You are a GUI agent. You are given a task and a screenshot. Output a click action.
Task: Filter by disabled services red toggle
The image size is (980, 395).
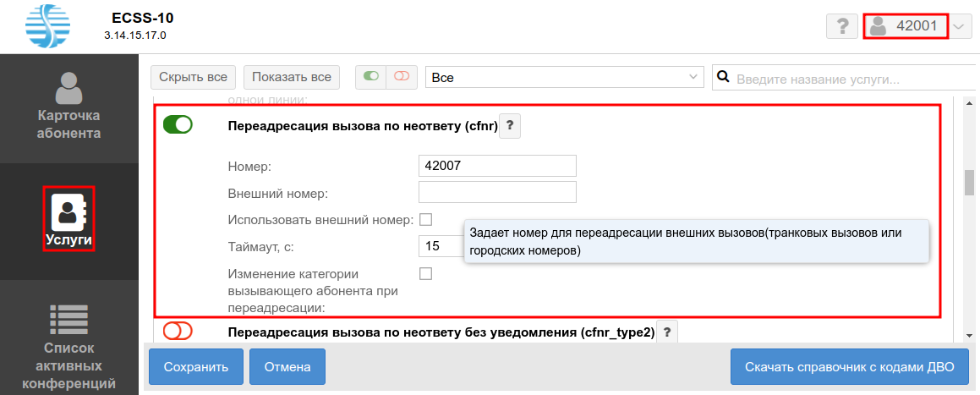(x=401, y=77)
